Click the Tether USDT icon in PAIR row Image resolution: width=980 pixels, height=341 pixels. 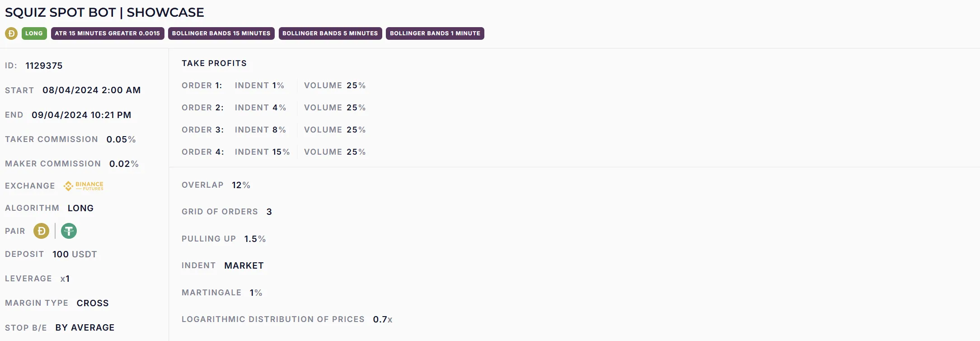point(69,231)
